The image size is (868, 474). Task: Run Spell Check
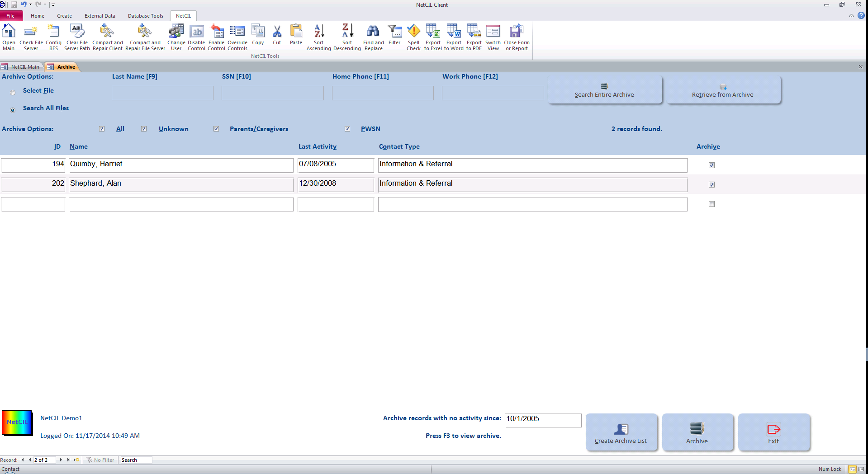pyautogui.click(x=413, y=37)
